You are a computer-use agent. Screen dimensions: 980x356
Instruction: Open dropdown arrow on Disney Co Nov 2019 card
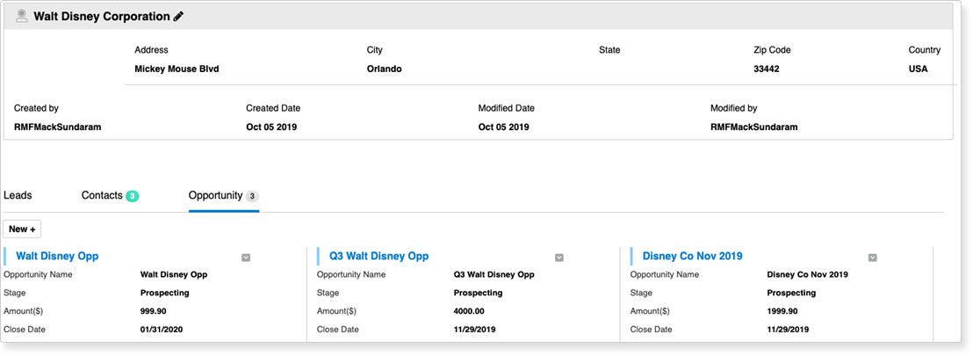tap(873, 258)
